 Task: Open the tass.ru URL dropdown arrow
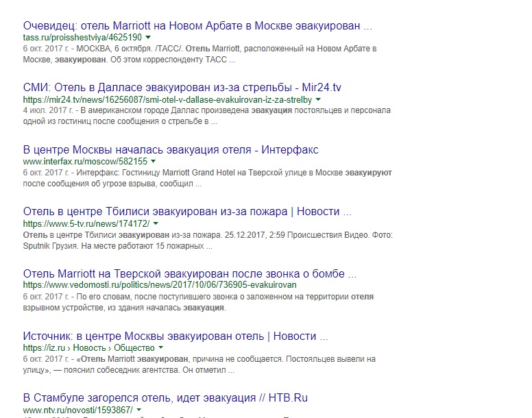tap(148, 37)
